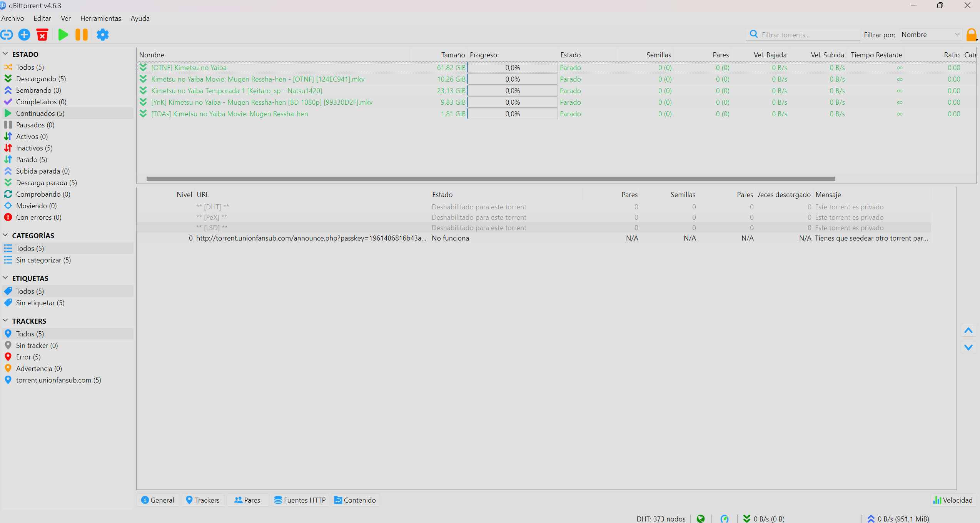Viewport: 980px width, 523px height.
Task: Open the Herramientas menu
Action: pyautogui.click(x=101, y=18)
